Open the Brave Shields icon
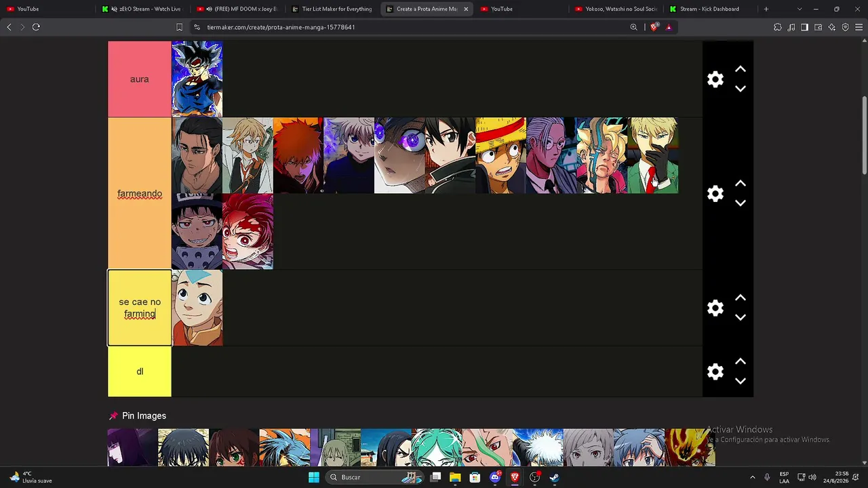The image size is (868, 488). pos(654,27)
